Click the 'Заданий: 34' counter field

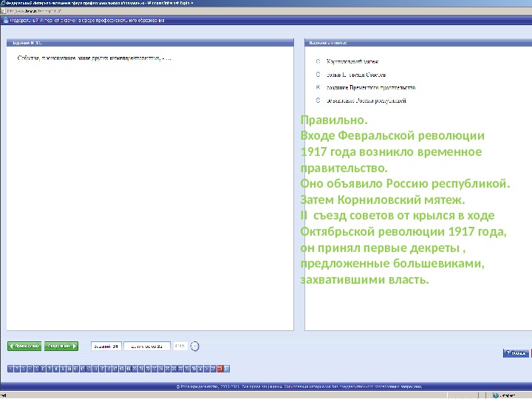click(106, 347)
